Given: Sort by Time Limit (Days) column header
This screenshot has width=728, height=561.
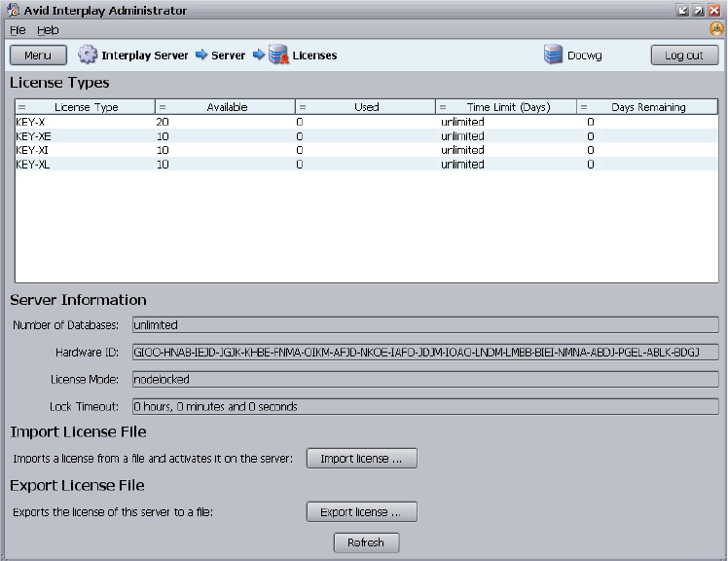Looking at the screenshot, I should coord(506,107).
